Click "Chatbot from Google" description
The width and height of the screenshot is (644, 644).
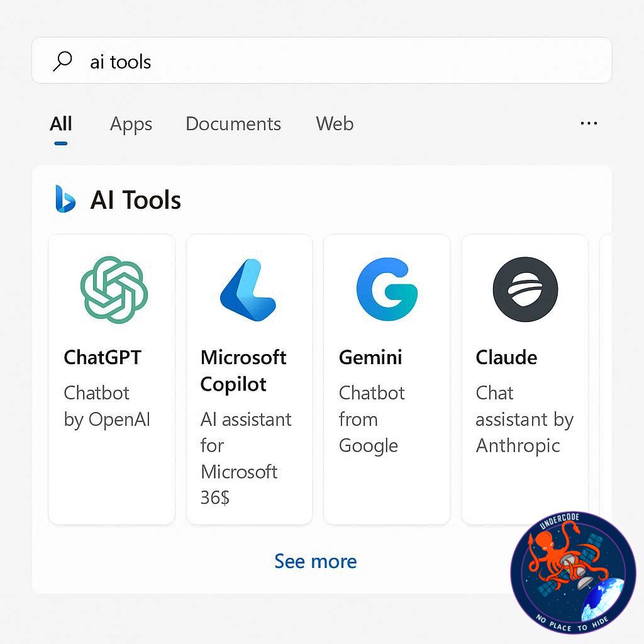[372, 419]
